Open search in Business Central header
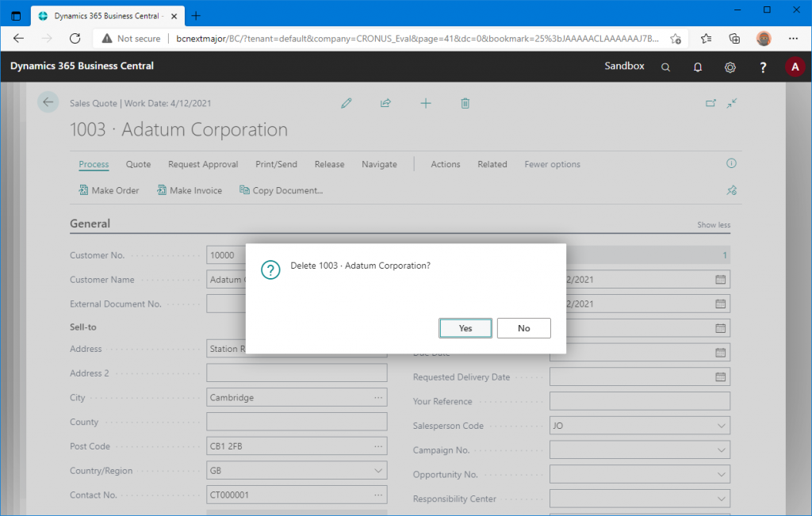 (665, 67)
